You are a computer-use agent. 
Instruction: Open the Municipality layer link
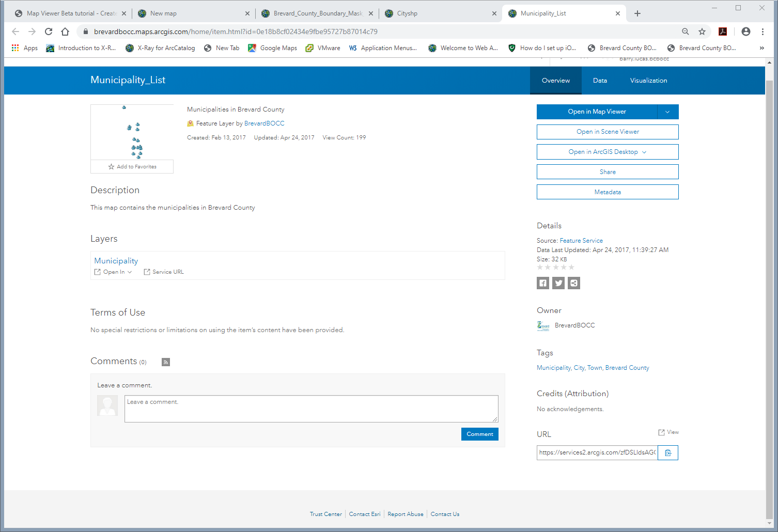coord(116,261)
